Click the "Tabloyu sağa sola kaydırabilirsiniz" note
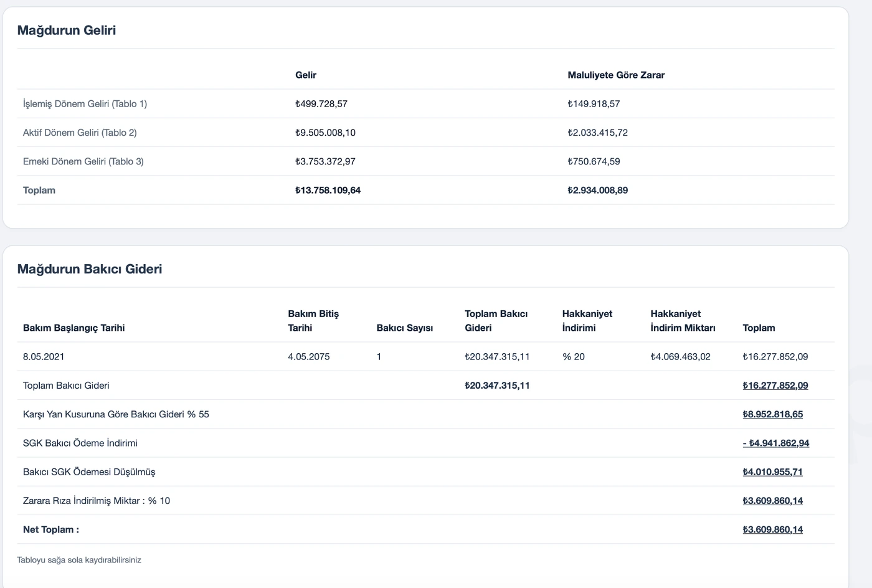Image resolution: width=872 pixels, height=588 pixels. tap(79, 560)
